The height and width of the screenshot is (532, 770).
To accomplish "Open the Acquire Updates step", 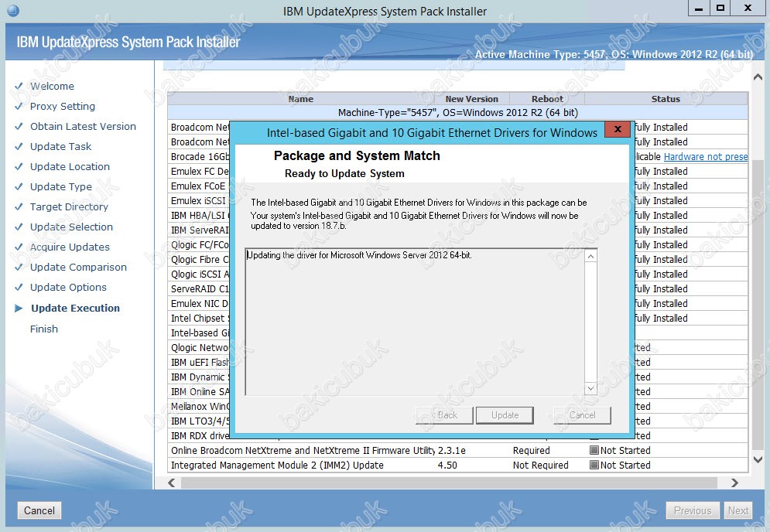I will (x=70, y=247).
